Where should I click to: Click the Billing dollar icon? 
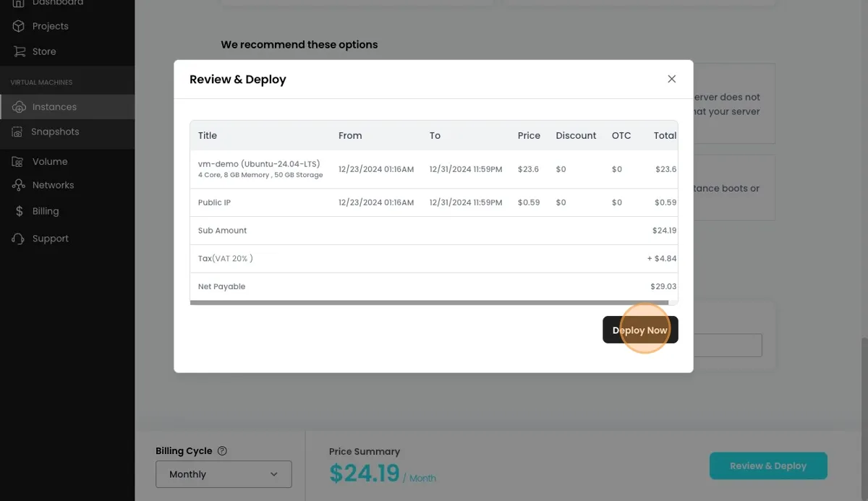coord(19,211)
